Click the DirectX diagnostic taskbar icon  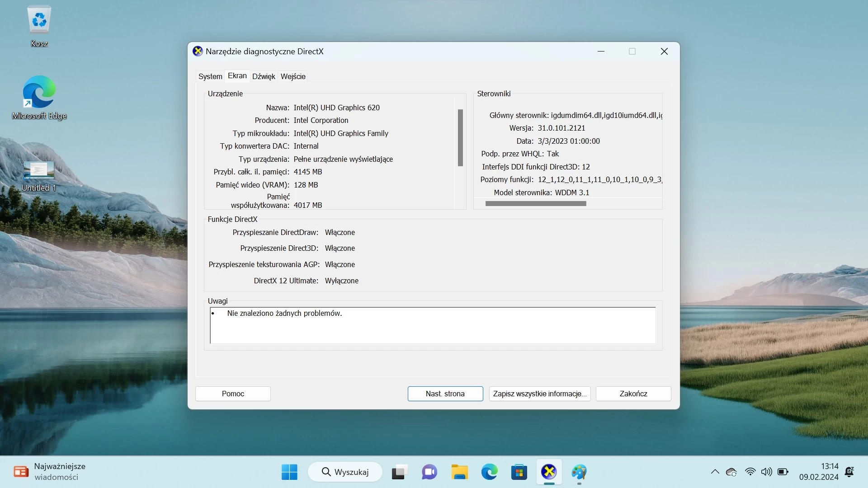tap(549, 472)
